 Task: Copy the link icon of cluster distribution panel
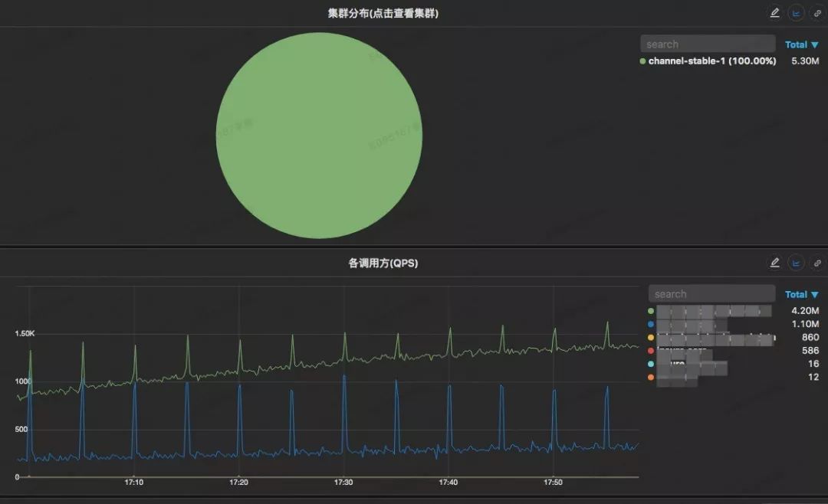(x=817, y=13)
